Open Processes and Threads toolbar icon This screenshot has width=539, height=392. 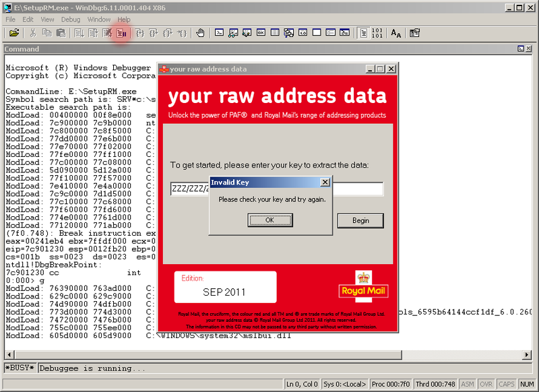coord(331,33)
